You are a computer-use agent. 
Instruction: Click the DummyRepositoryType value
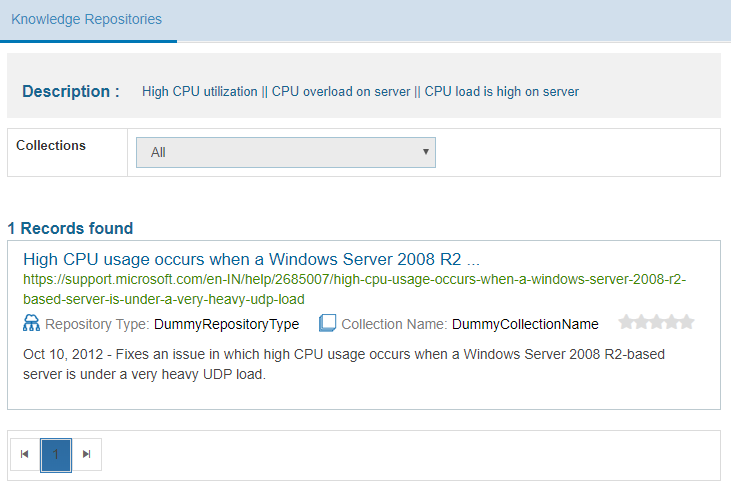(x=226, y=324)
